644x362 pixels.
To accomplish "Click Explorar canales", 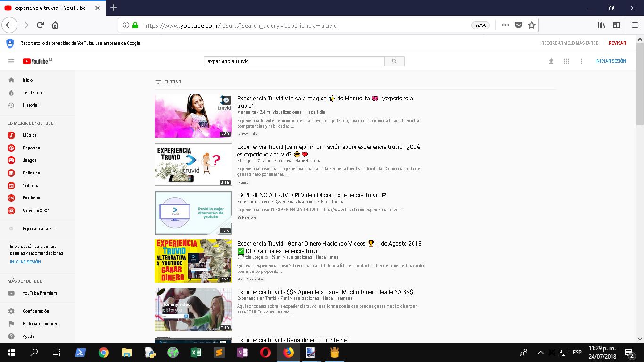I will [38, 229].
